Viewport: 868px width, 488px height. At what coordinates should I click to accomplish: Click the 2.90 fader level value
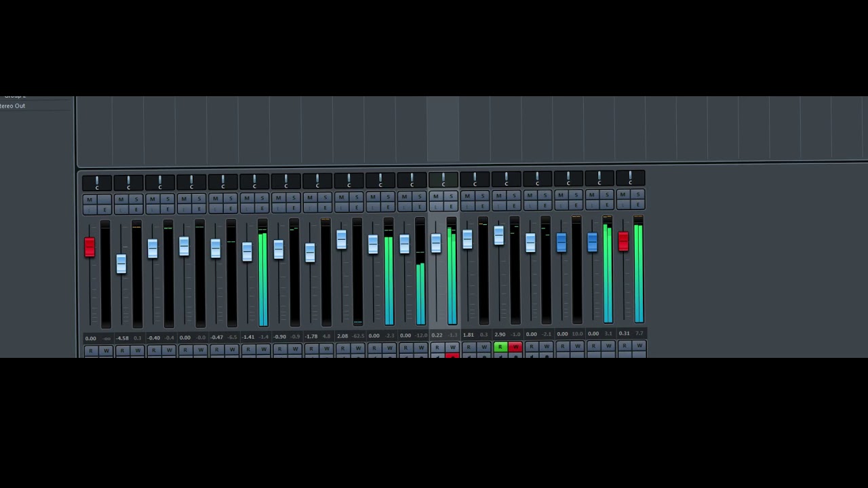coord(500,334)
